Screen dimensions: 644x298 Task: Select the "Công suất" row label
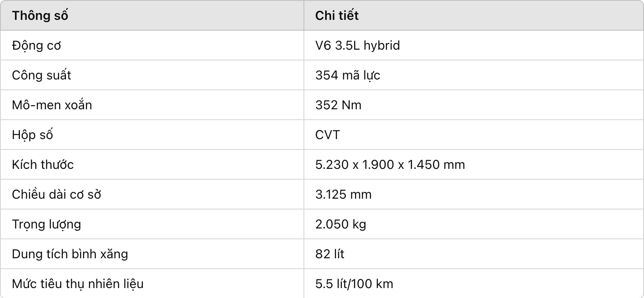pyautogui.click(x=42, y=75)
